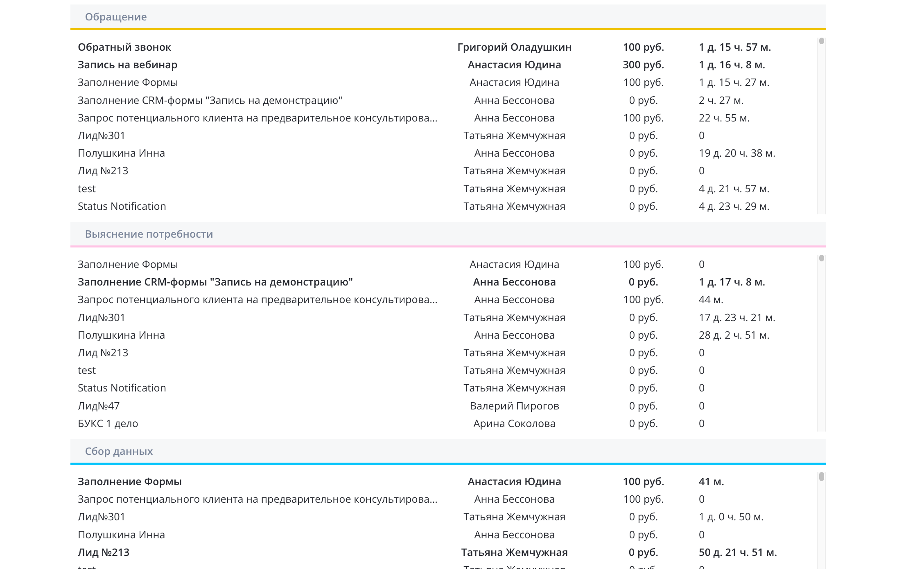Image resolution: width=924 pixels, height=569 pixels.
Task: Open Status Notification in Обращение list
Action: tap(122, 206)
